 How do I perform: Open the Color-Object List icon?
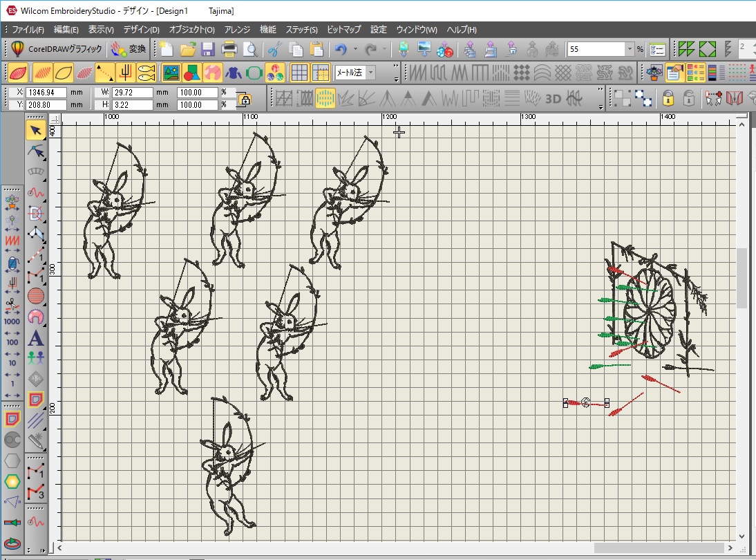(696, 73)
